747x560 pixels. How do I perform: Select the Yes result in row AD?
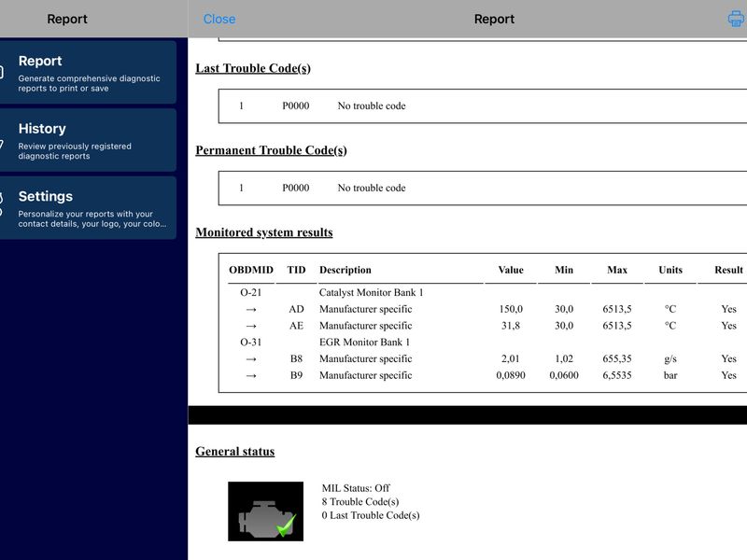728,309
